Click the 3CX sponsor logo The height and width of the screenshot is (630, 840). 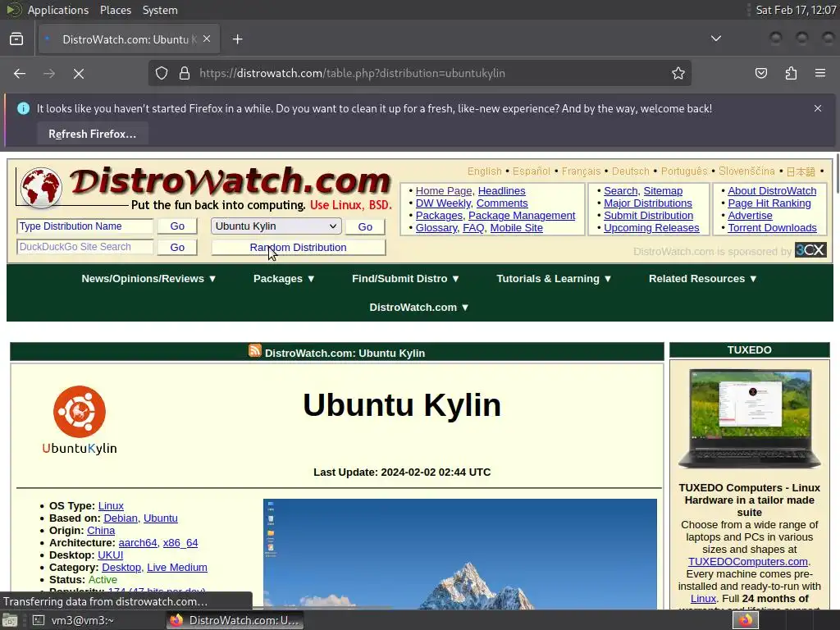pos(810,250)
